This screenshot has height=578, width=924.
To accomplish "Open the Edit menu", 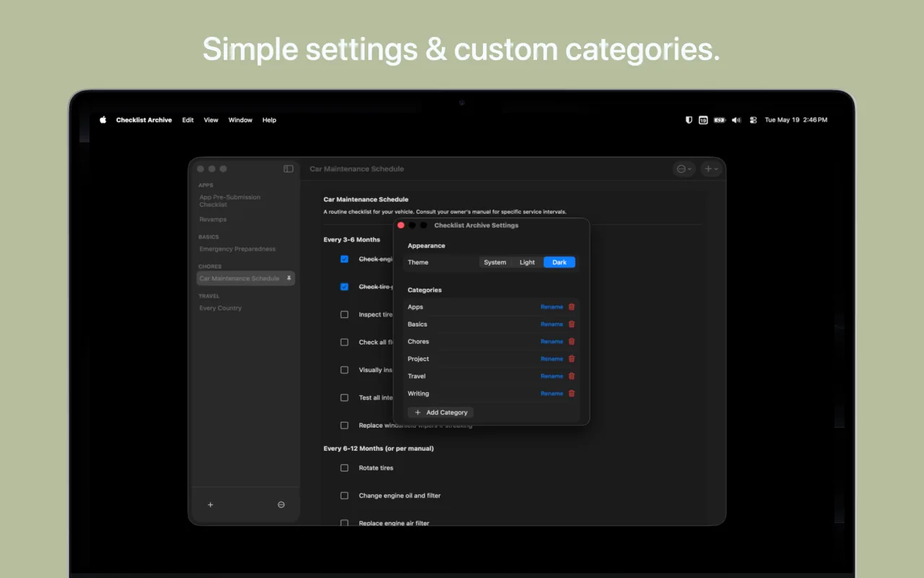I will (188, 120).
